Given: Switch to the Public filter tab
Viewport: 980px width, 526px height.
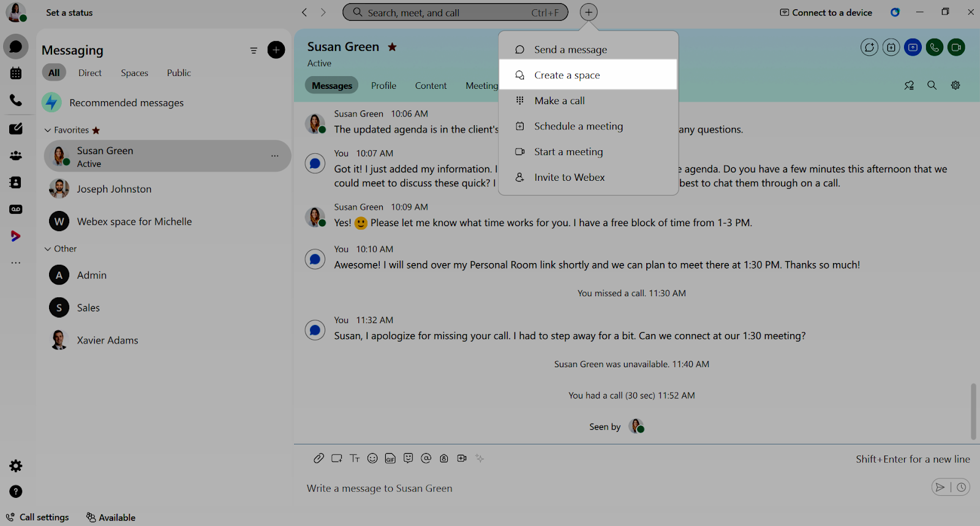Looking at the screenshot, I should click(x=179, y=73).
